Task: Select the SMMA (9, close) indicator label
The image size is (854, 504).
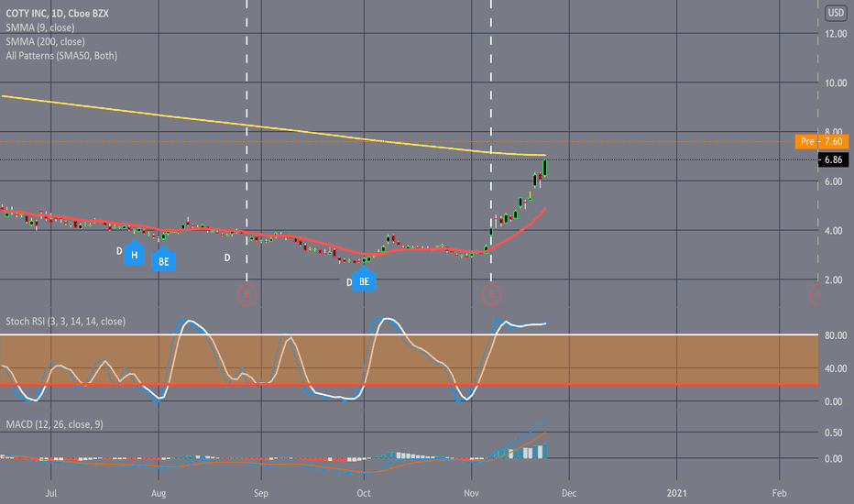Action: coord(39,27)
